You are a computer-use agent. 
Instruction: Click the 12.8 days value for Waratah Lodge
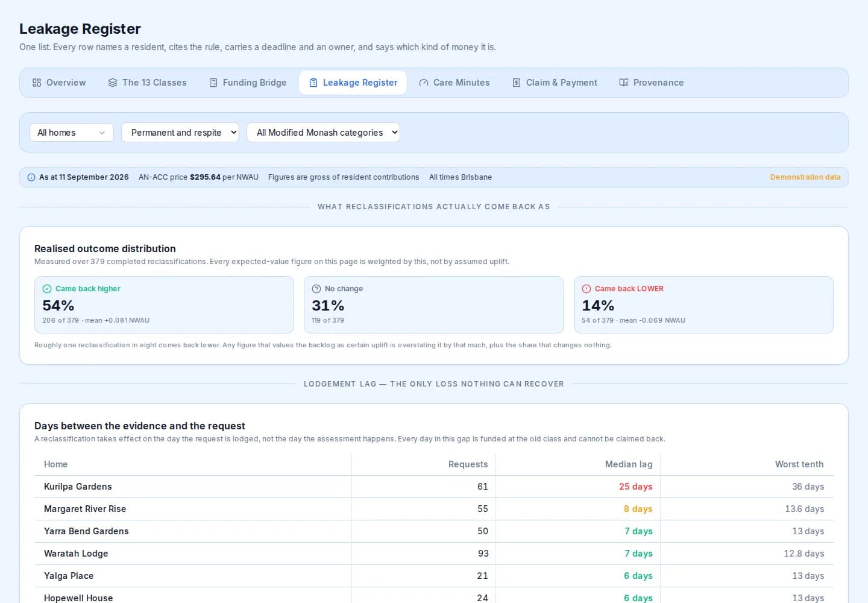coord(804,554)
